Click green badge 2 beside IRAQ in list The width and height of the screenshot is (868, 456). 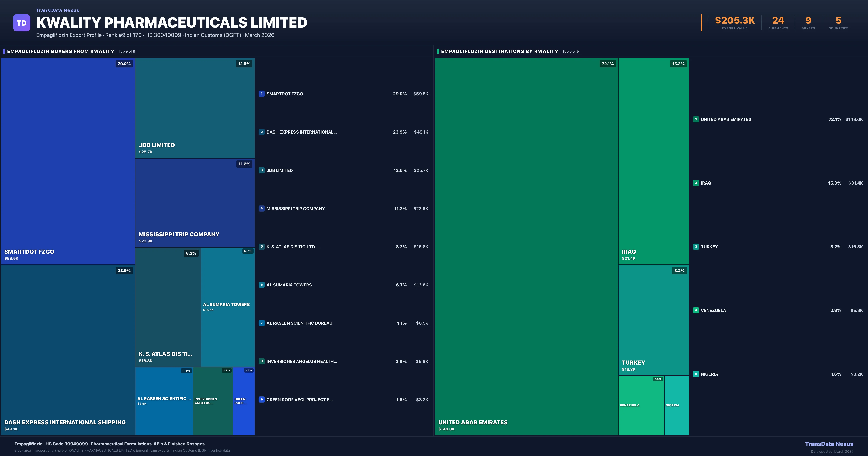pos(696,183)
